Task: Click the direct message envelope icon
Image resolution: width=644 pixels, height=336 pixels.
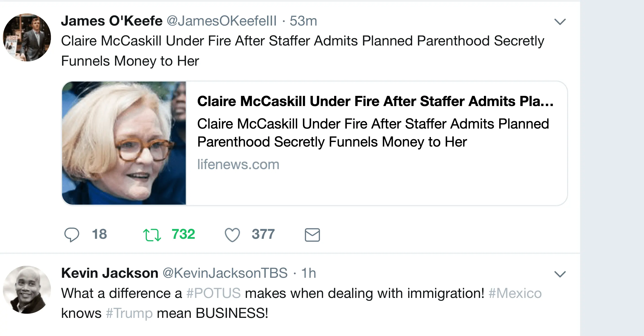Action: point(312,235)
